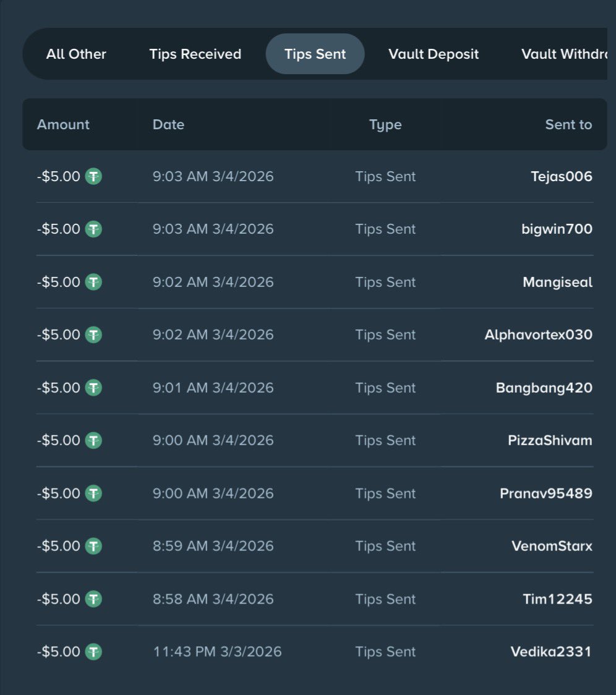This screenshot has width=616, height=695.
Task: Click the Tether coin icon in bigwin700 row
Action: click(93, 229)
